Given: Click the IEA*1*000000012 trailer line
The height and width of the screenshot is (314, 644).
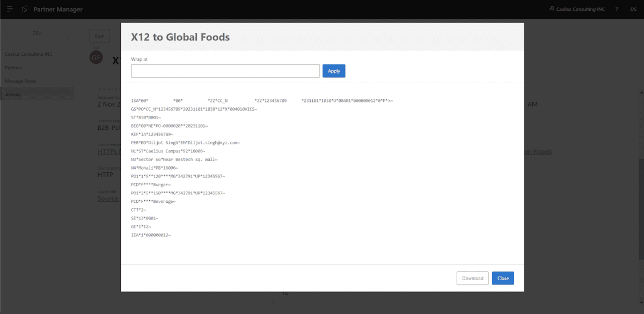Looking at the screenshot, I should (x=151, y=235).
